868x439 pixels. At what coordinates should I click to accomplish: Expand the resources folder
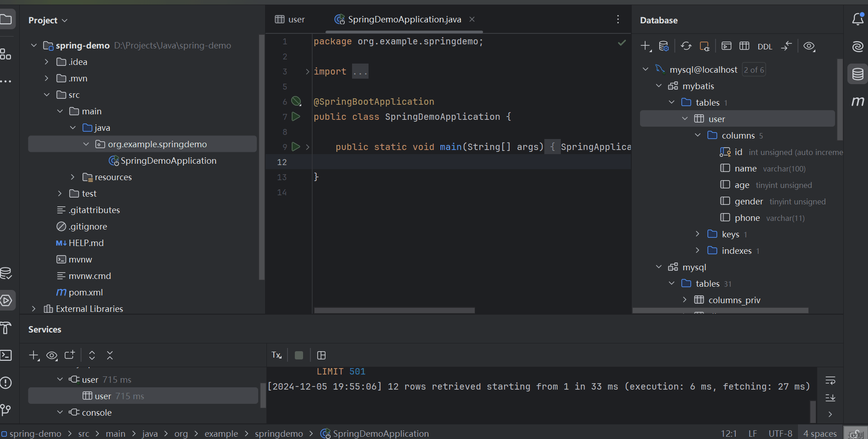pos(73,177)
